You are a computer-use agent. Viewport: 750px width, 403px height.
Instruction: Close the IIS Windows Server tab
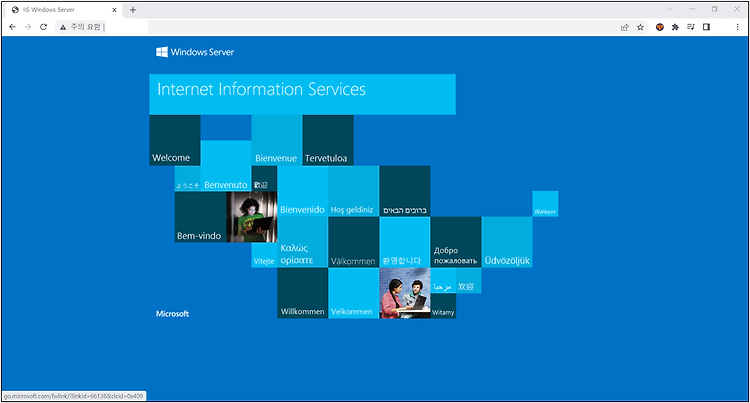114,10
